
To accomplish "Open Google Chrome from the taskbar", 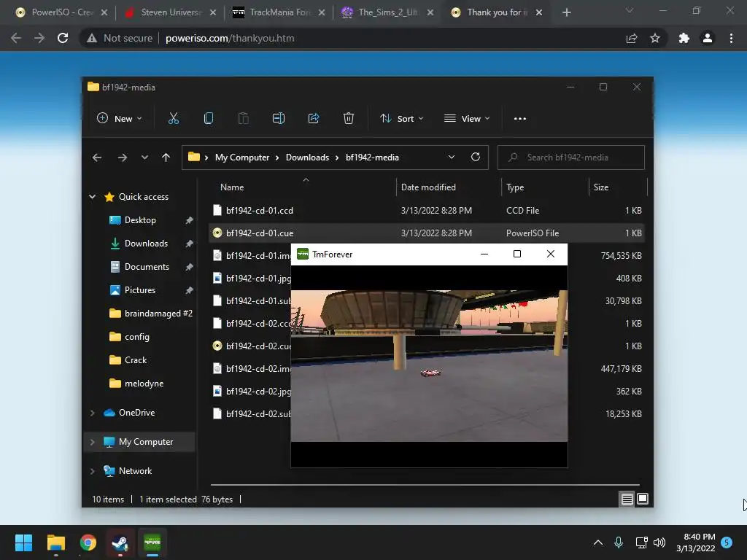I will [88, 542].
